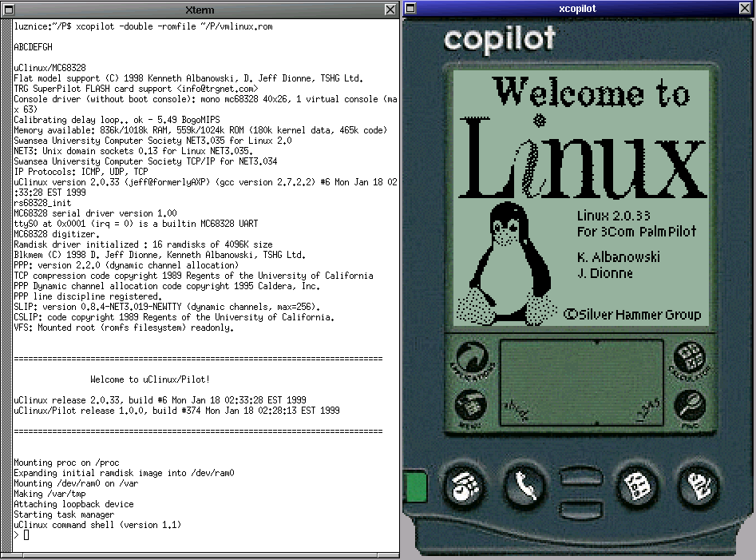Tap the Applications silkscreen icon on the Pilot
Screen dimensions: 756x560
point(472,359)
